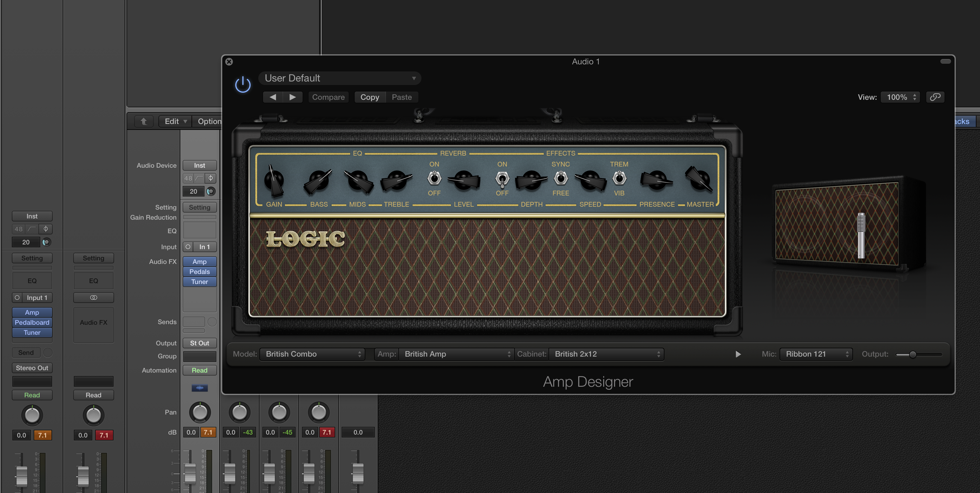Open the Model British Combo dropdown
The width and height of the screenshot is (980, 493).
point(313,354)
